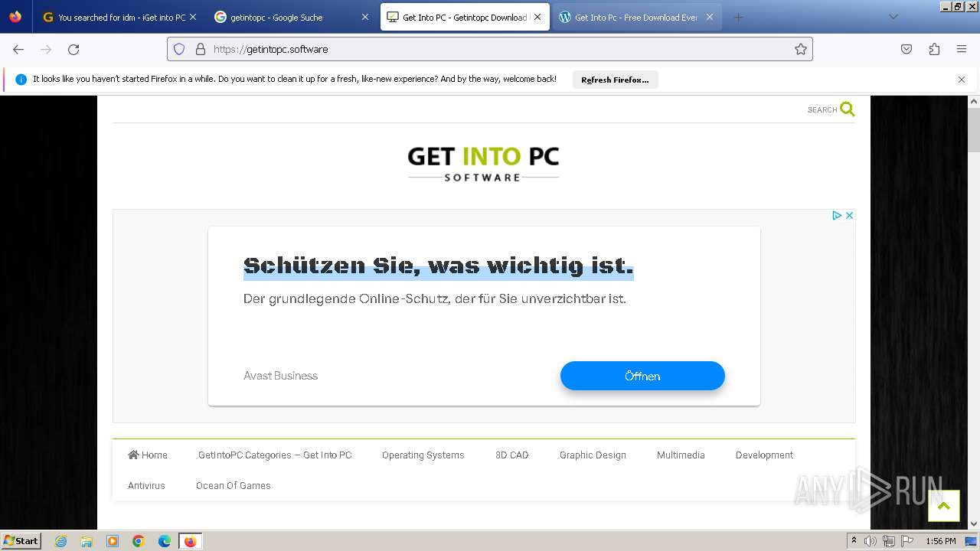The height and width of the screenshot is (551, 980).
Task: Click the Avast Business advertiser text
Action: tap(280, 376)
